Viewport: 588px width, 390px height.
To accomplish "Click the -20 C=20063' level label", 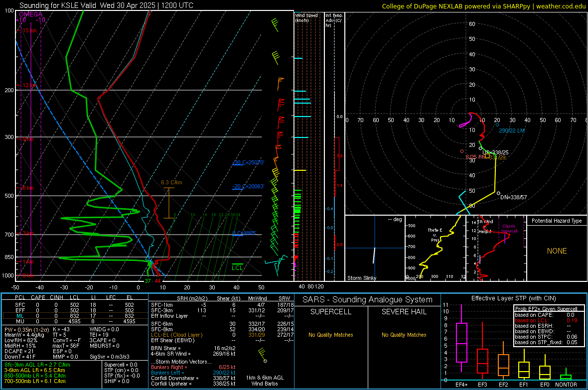I will [248, 186].
